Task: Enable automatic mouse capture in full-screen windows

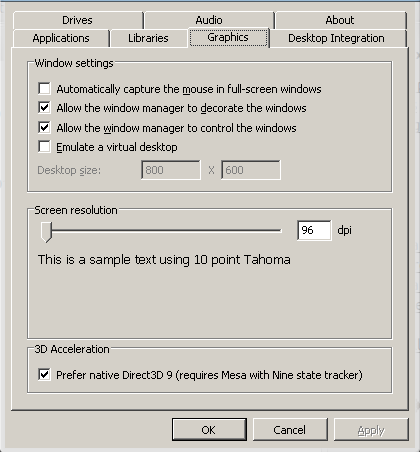Action: tap(44, 89)
